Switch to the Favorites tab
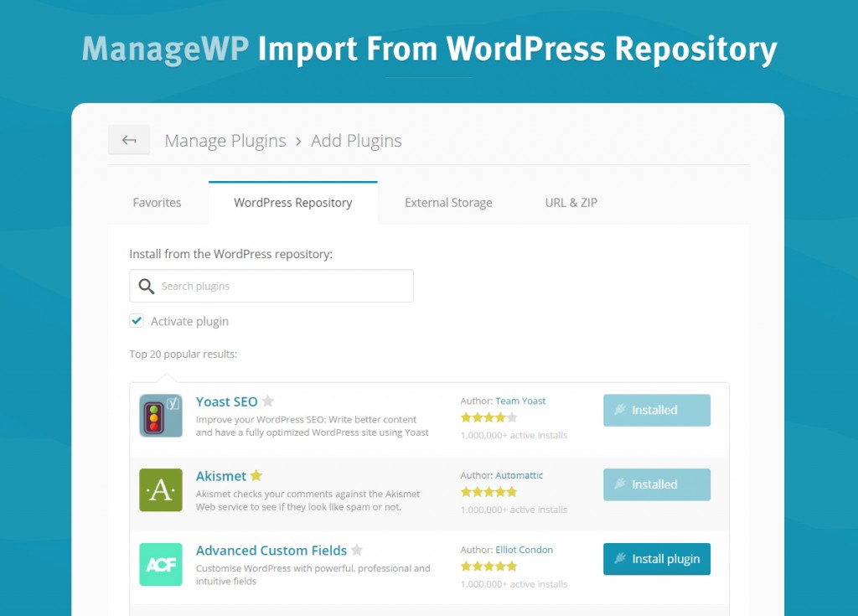 coord(157,203)
